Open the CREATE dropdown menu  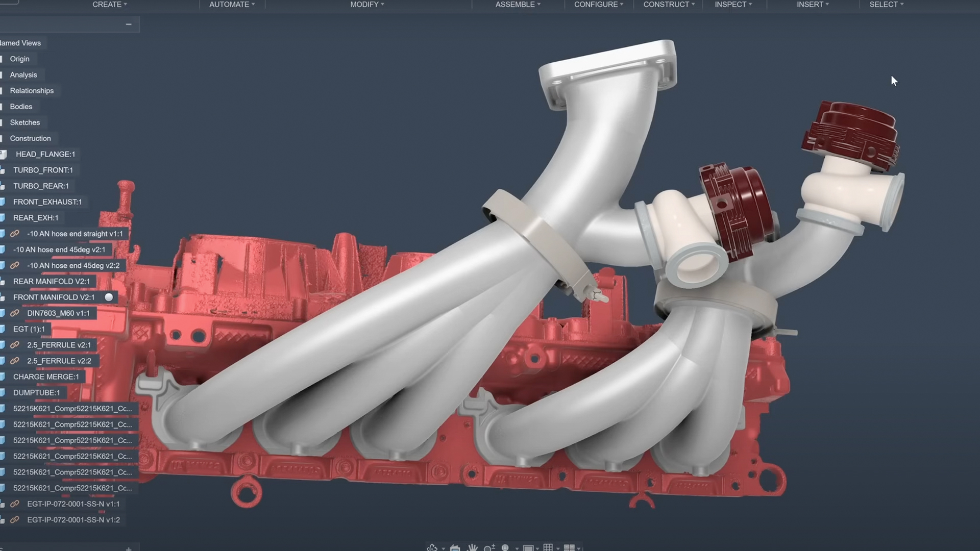click(x=110, y=5)
